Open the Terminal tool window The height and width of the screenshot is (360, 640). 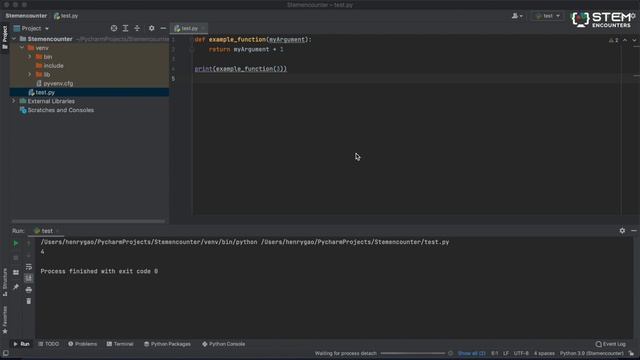tap(120, 344)
